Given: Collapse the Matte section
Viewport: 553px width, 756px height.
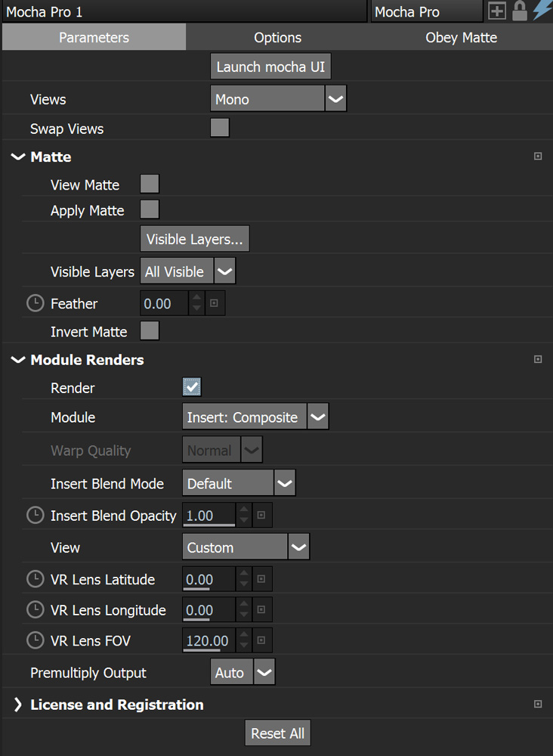Looking at the screenshot, I should coord(18,156).
